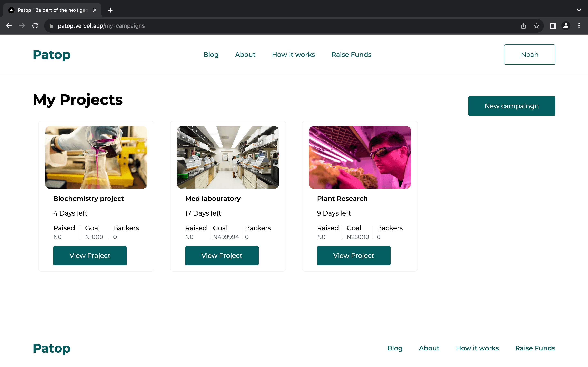View the Biochemistry project
This screenshot has height=367, width=588.
tap(90, 256)
